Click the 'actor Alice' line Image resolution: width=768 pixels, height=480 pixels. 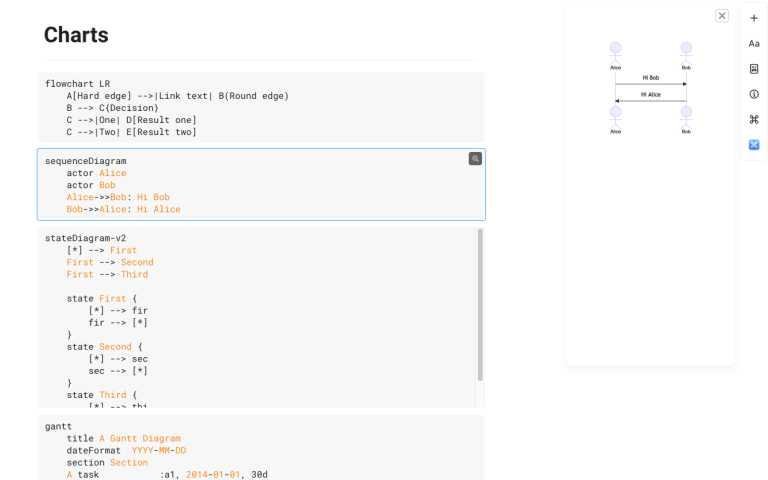point(96,173)
